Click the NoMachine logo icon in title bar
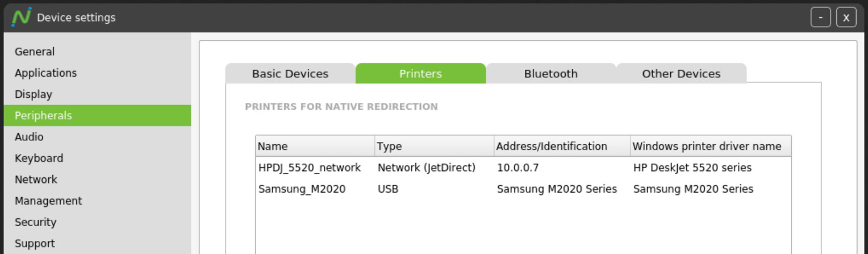The image size is (868, 254). click(x=21, y=17)
